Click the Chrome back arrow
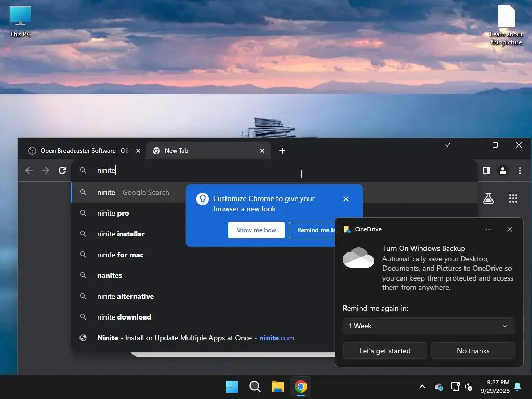 pyautogui.click(x=29, y=170)
